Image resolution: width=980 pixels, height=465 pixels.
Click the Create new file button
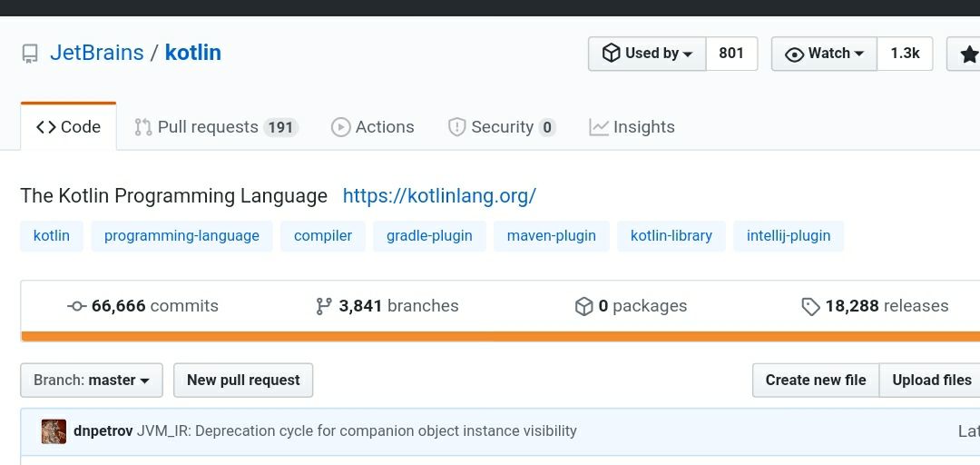point(816,380)
